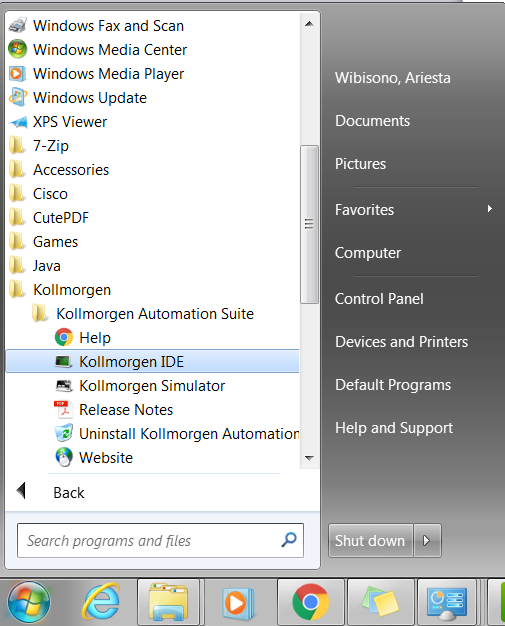Click the Shut down button
Image resolution: width=505 pixels, height=626 pixels.
tap(370, 541)
